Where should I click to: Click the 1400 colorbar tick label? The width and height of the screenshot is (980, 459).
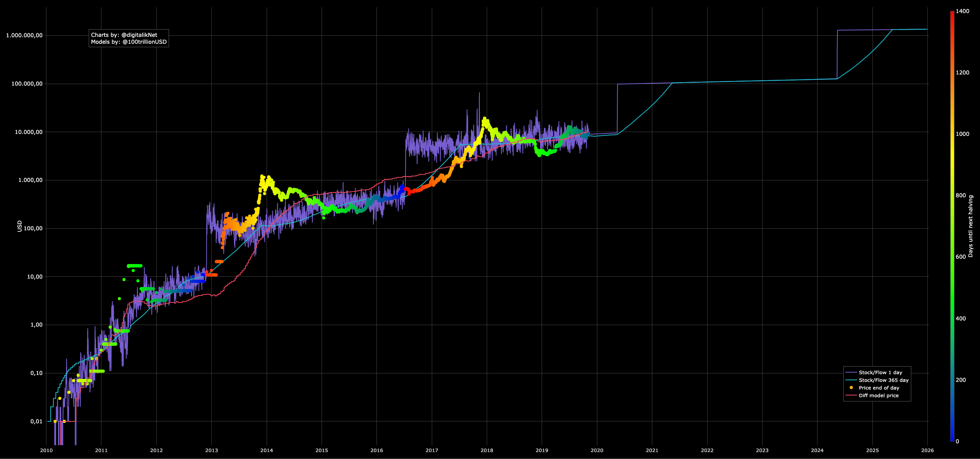962,11
